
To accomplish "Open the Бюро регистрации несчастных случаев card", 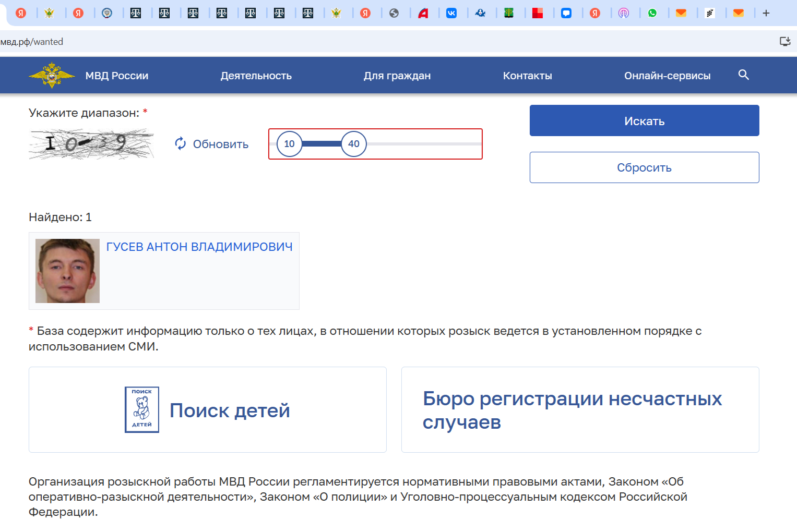I will 579,410.
